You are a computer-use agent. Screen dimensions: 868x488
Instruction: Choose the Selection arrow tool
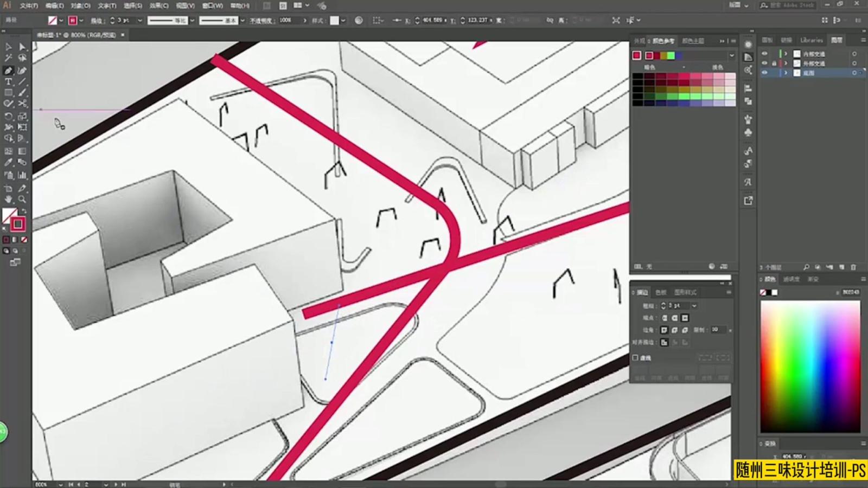pyautogui.click(x=9, y=47)
